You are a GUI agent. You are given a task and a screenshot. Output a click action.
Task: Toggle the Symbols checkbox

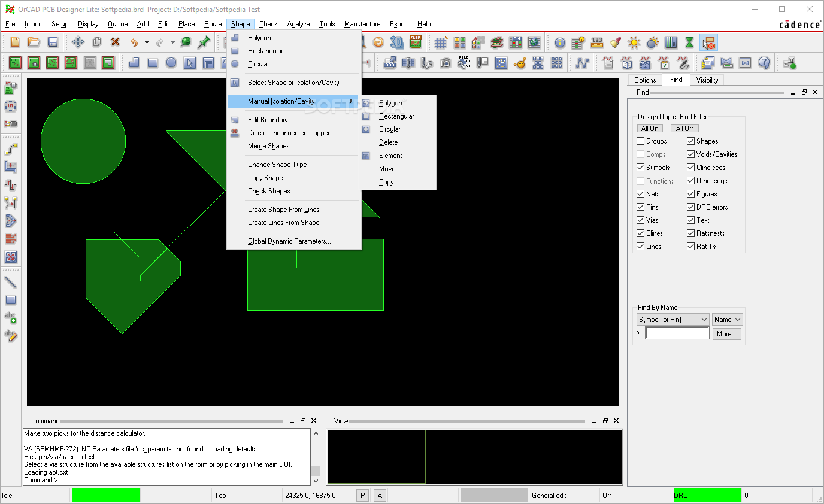tap(641, 168)
